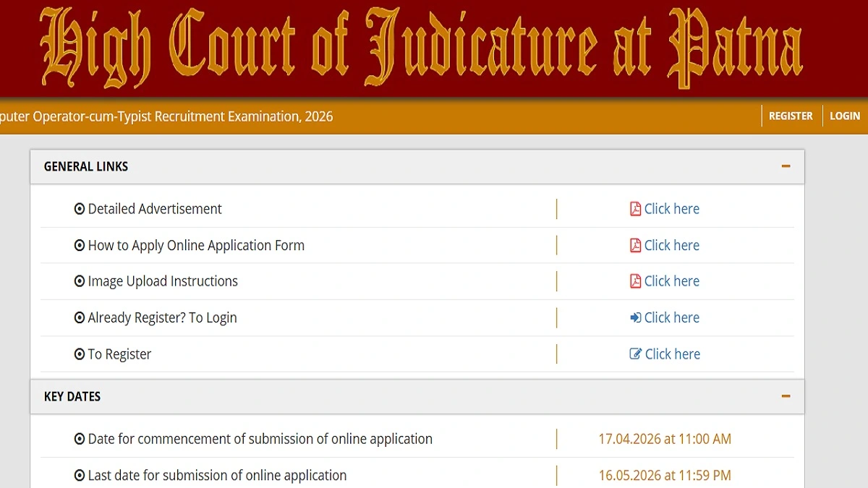Click Click here for Detailed Advertisement
The width and height of the screenshot is (868, 488).
[672, 208]
